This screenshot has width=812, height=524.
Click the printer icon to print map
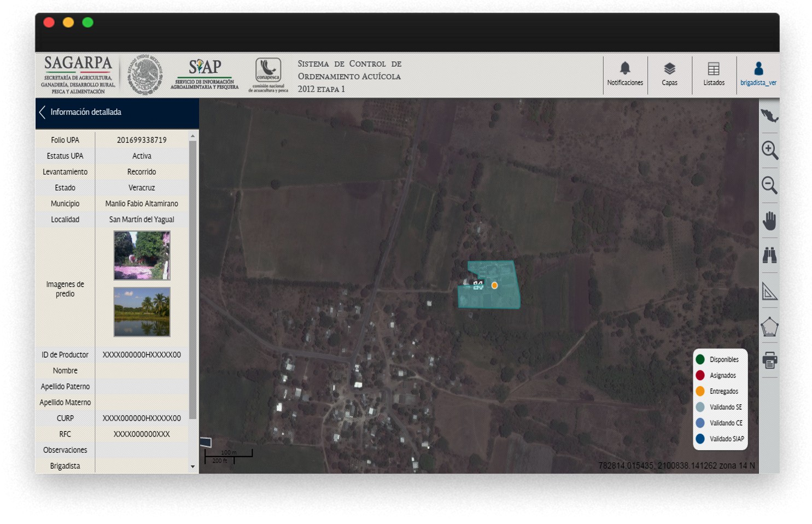[x=769, y=360]
